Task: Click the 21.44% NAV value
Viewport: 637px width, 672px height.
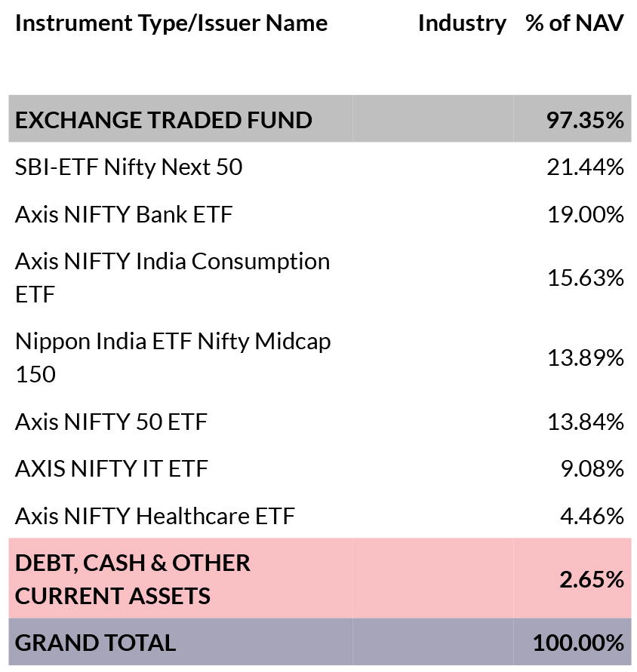Action: pyautogui.click(x=585, y=167)
